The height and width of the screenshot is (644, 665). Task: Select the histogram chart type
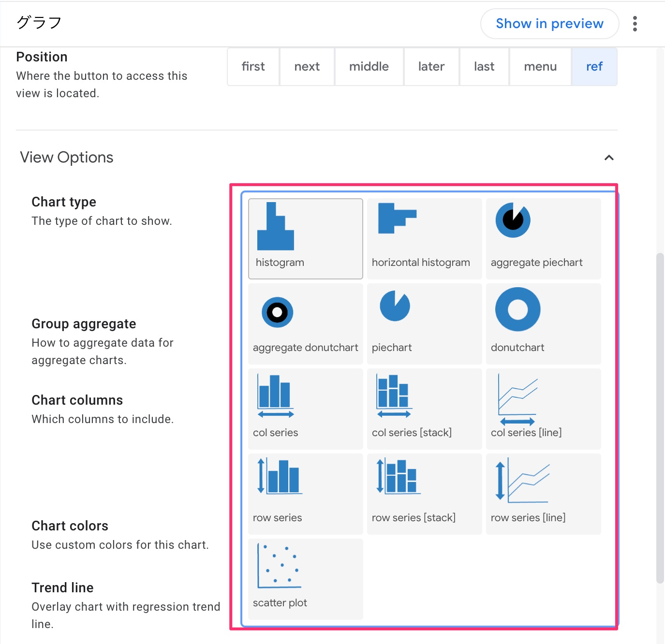pos(305,237)
